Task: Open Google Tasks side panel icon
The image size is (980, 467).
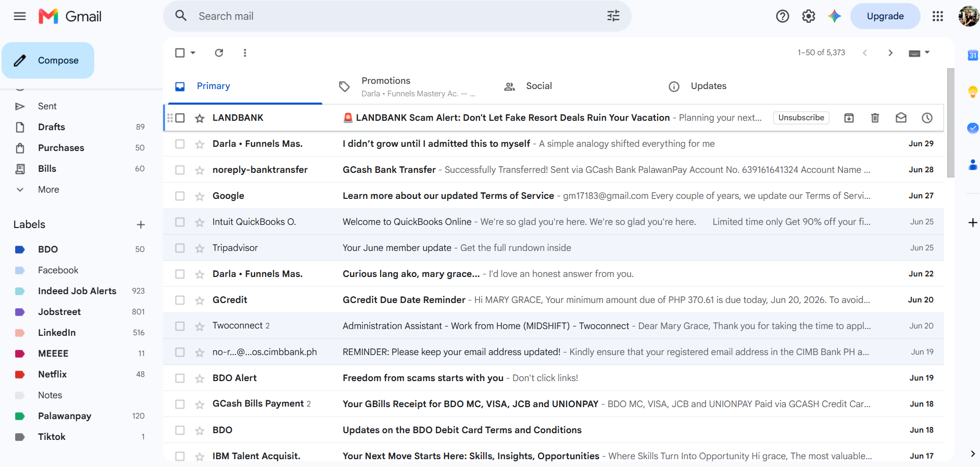Action: (x=973, y=128)
